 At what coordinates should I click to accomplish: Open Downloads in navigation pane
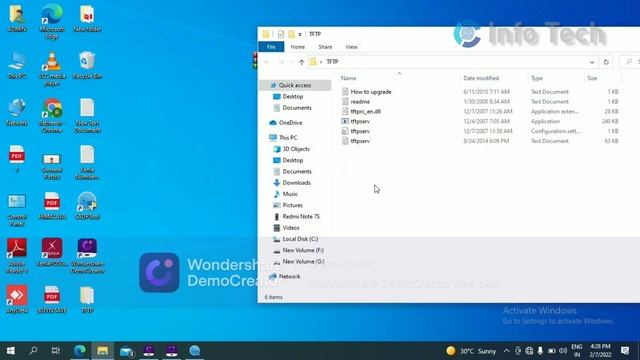tap(296, 183)
